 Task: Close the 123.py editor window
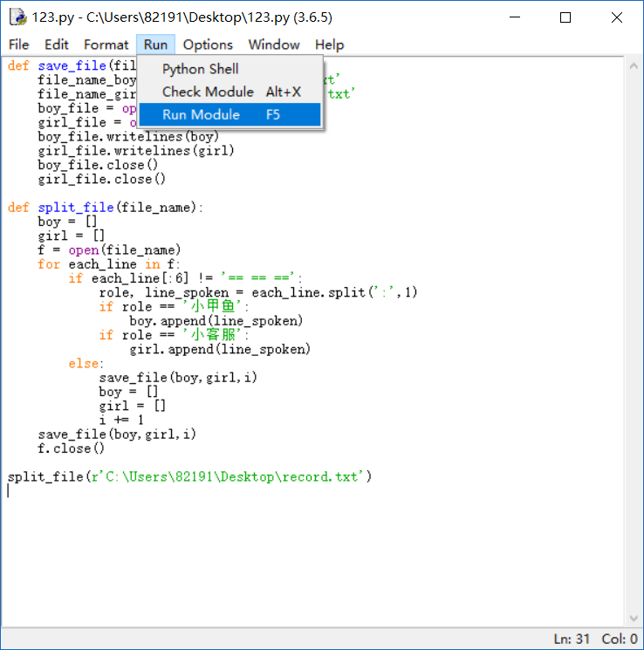(616, 17)
